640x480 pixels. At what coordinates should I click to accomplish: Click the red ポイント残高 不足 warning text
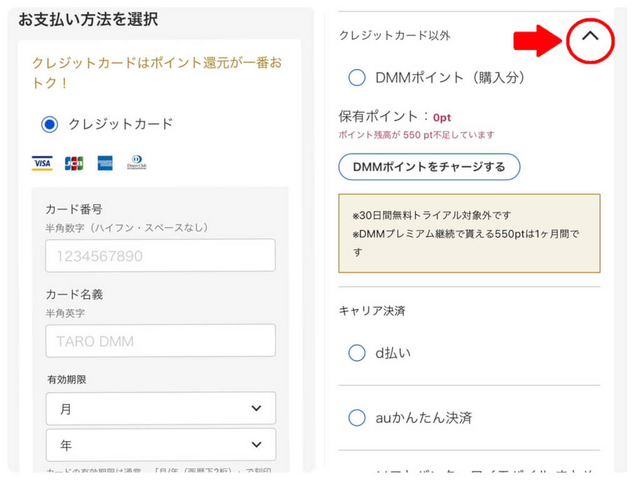click(x=417, y=134)
